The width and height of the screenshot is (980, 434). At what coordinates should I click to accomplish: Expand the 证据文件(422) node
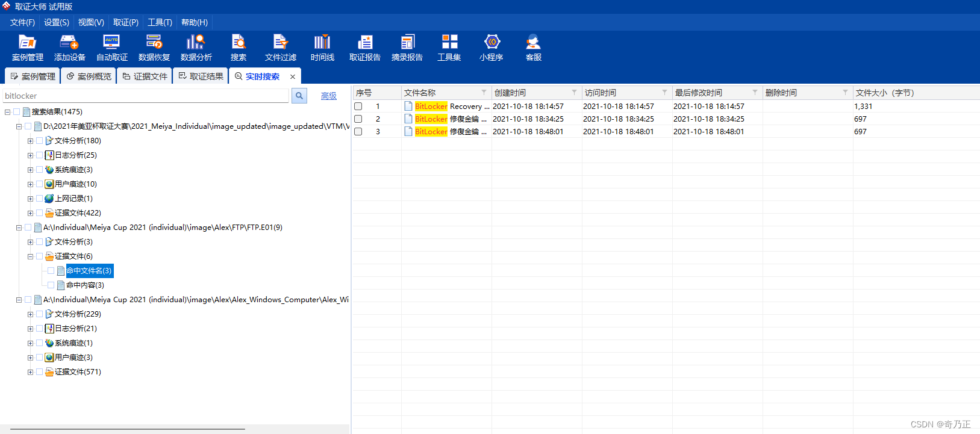point(30,213)
